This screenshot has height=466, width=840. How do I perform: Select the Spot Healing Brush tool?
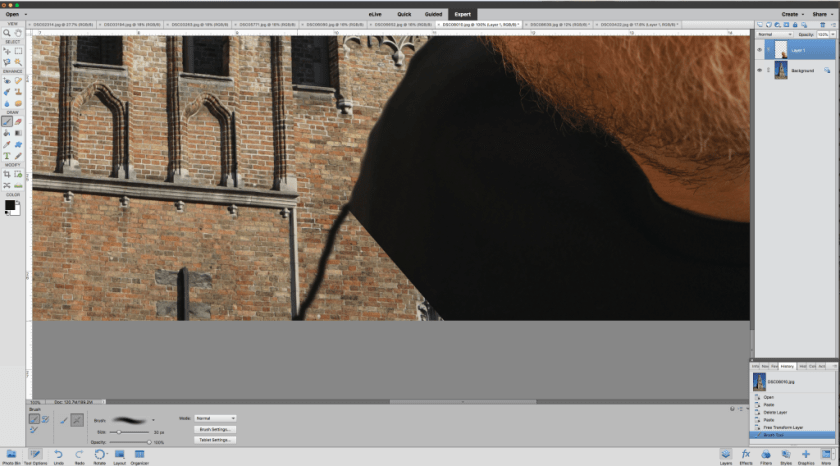click(x=18, y=80)
